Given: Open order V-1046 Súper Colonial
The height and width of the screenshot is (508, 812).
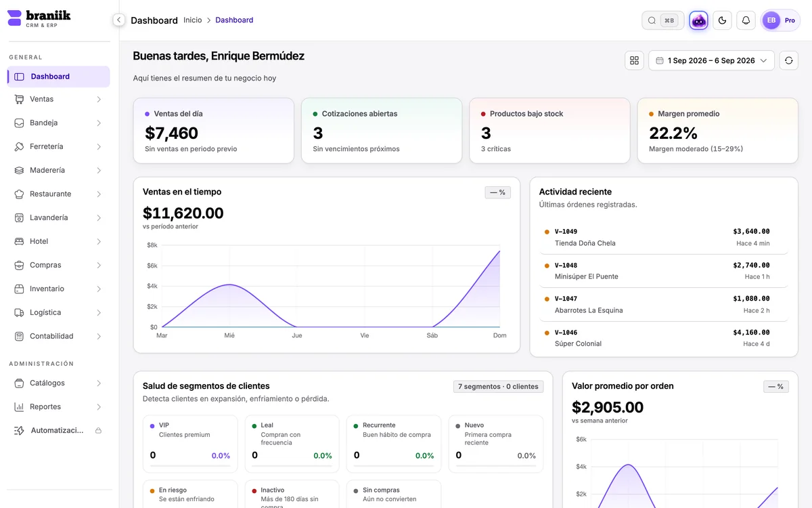Looking at the screenshot, I should pos(664,338).
